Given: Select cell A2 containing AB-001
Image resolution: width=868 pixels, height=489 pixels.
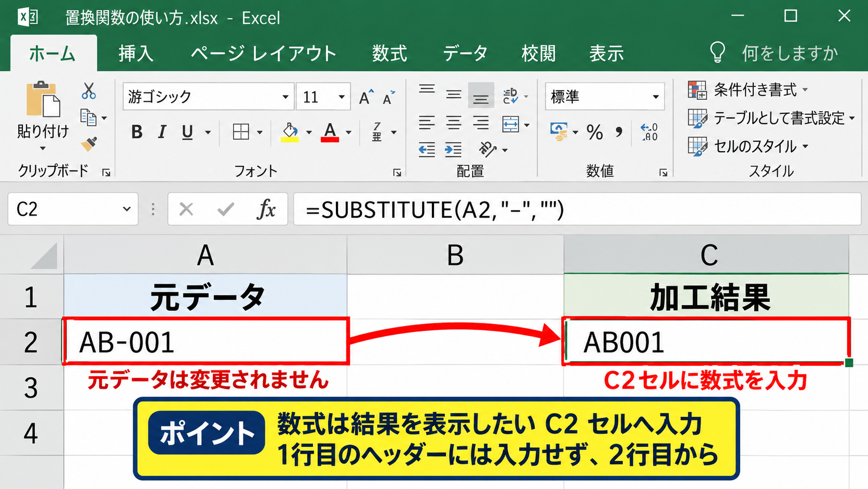Looking at the screenshot, I should (x=206, y=341).
